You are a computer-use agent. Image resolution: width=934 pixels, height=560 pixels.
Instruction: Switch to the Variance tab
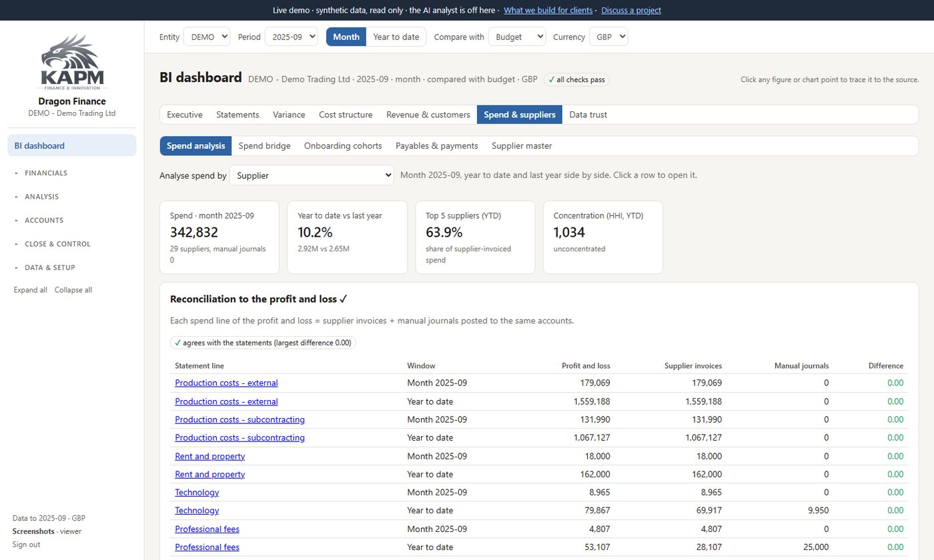[x=289, y=115]
